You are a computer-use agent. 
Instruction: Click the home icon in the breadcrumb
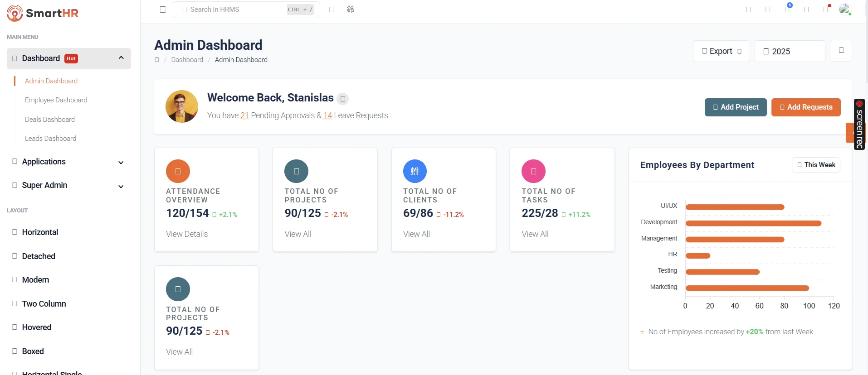[157, 60]
